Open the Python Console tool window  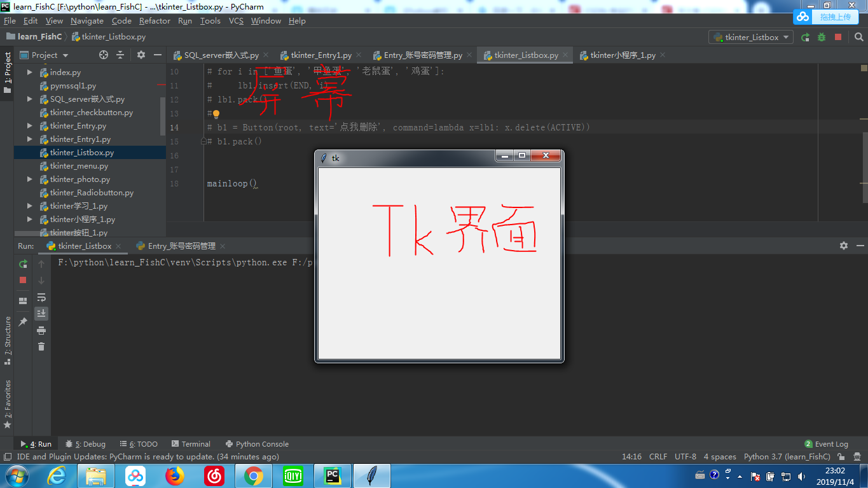tap(257, 444)
